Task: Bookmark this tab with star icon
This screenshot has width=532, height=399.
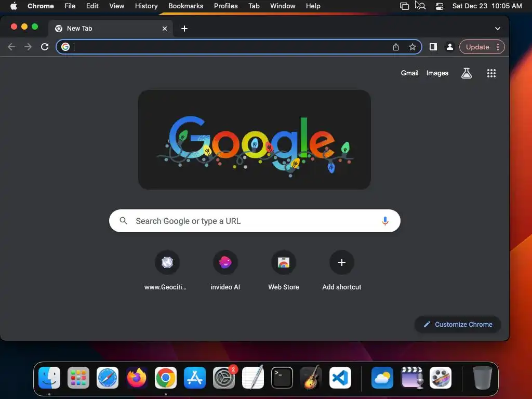Action: pos(412,47)
